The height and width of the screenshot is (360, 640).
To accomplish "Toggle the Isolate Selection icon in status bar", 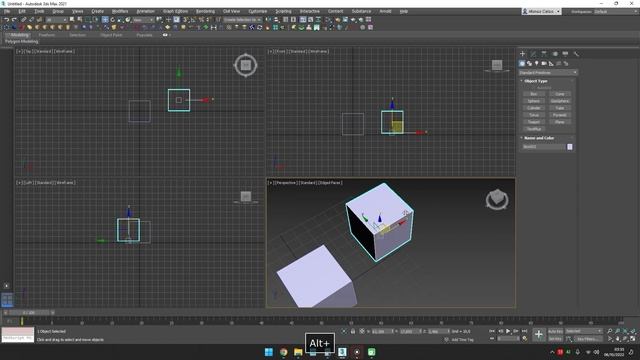I will click(344, 331).
